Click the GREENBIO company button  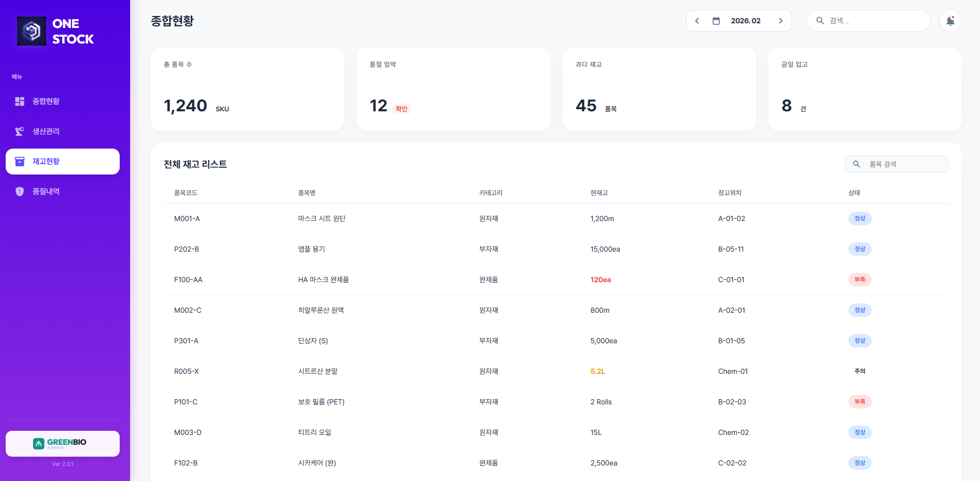pos(63,443)
